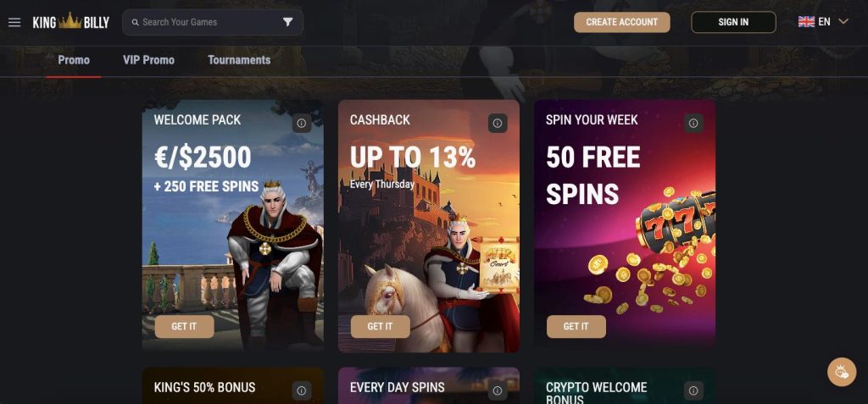Click the King Billy crown logo
The height and width of the screenshot is (404, 868).
coord(71,22)
